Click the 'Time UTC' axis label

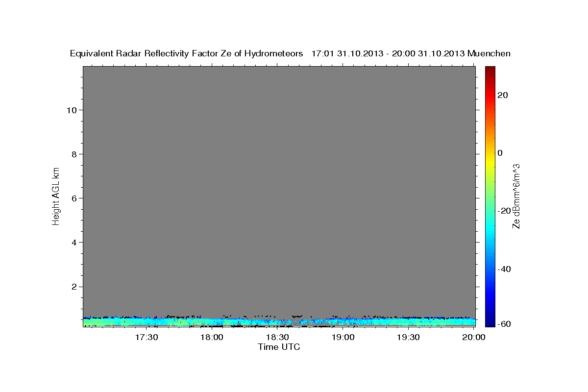tap(279, 347)
